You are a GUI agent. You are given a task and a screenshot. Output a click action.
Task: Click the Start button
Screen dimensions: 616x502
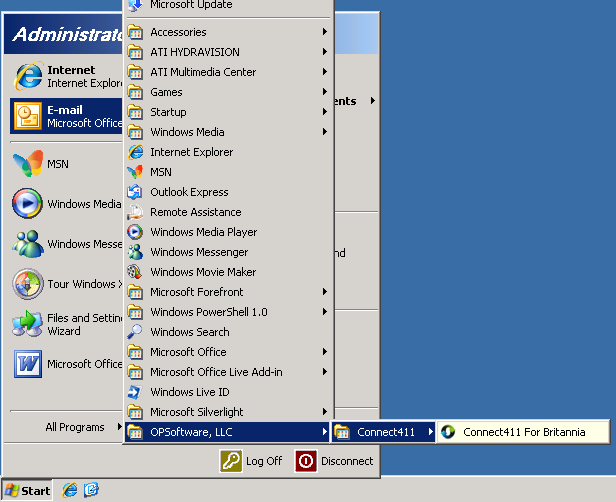(27, 491)
